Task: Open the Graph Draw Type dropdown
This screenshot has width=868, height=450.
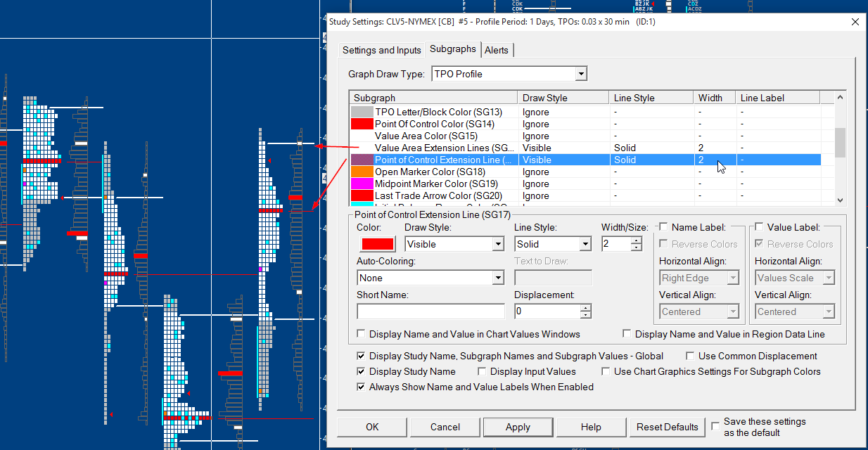Action: tap(580, 74)
